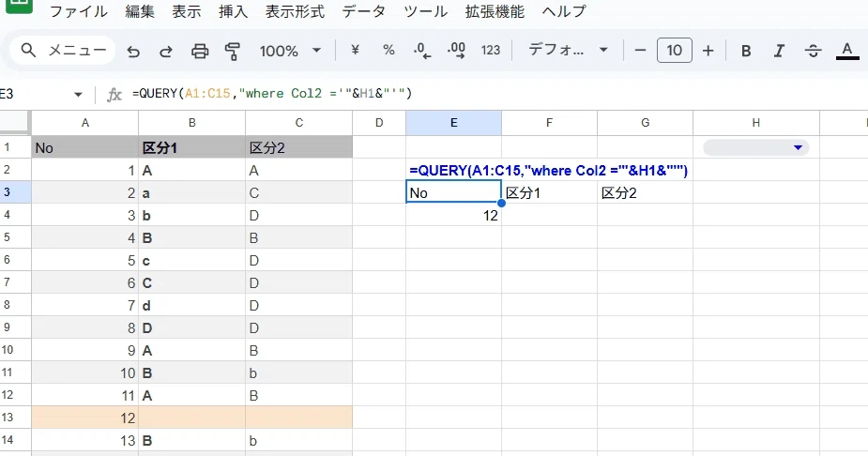Select column A header
The width and height of the screenshot is (868, 456).
pos(84,123)
